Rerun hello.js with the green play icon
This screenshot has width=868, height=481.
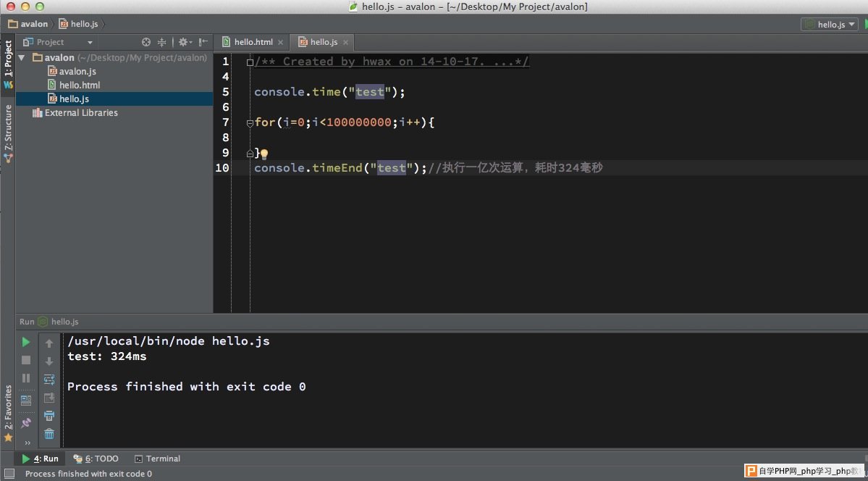click(x=26, y=342)
